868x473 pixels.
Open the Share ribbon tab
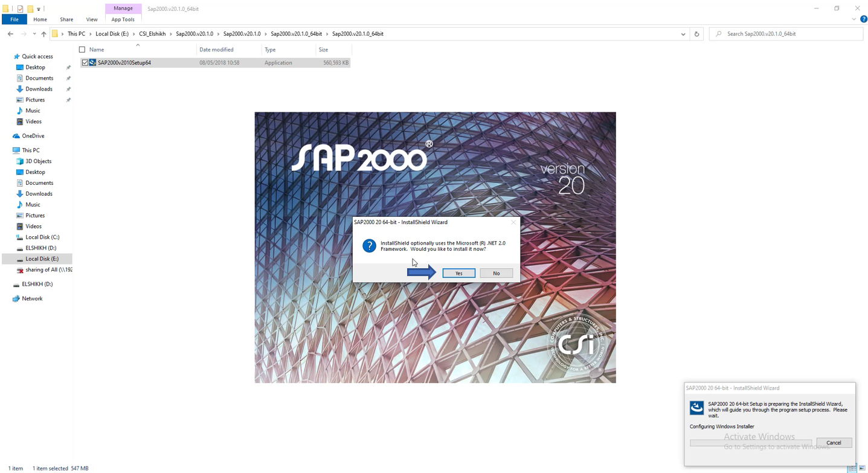coord(66,19)
